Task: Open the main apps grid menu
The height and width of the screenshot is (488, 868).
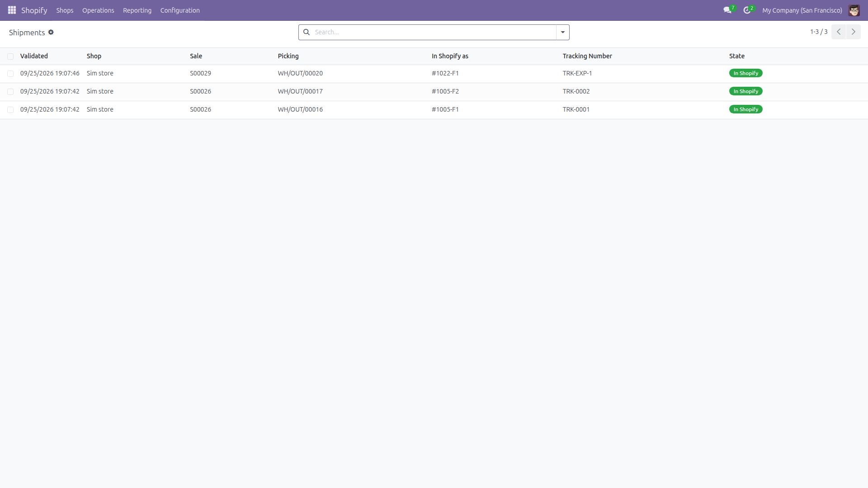Action: pos(12,10)
